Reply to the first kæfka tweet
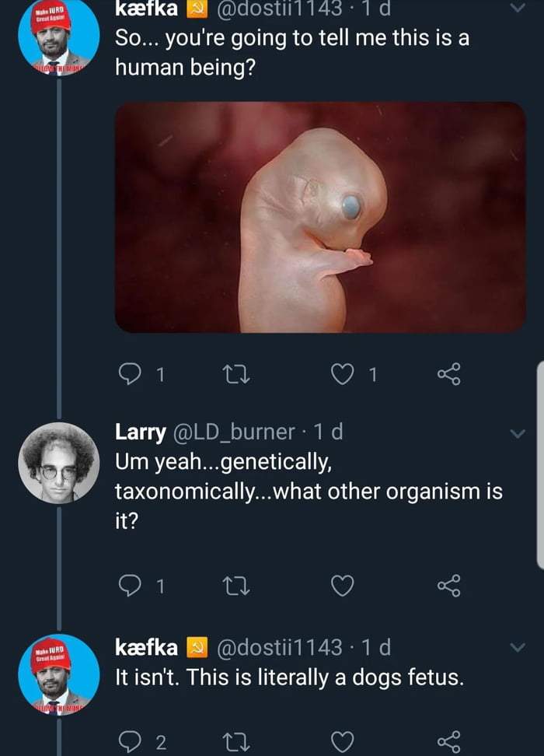The width and height of the screenshot is (544, 756). pyautogui.click(x=129, y=376)
